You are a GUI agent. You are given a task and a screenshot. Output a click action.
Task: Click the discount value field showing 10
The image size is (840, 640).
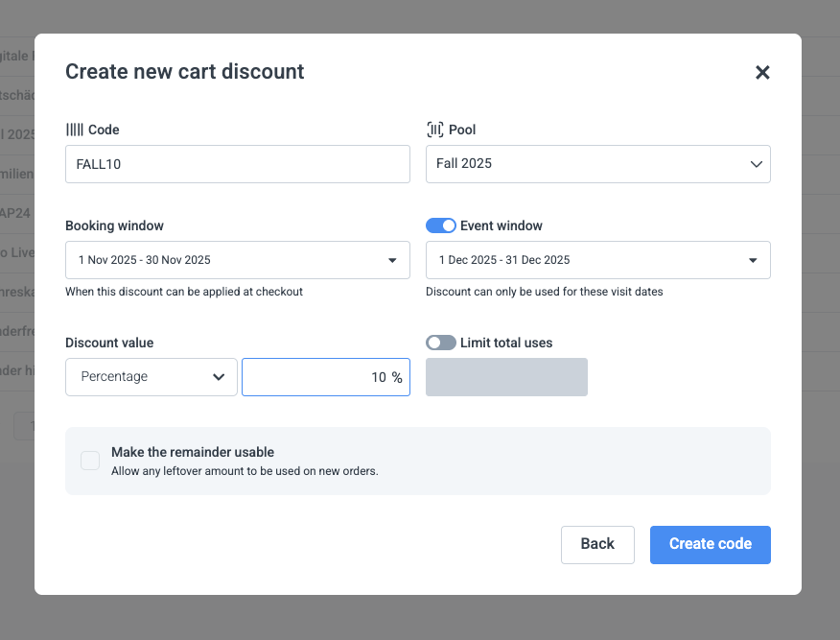(316, 377)
